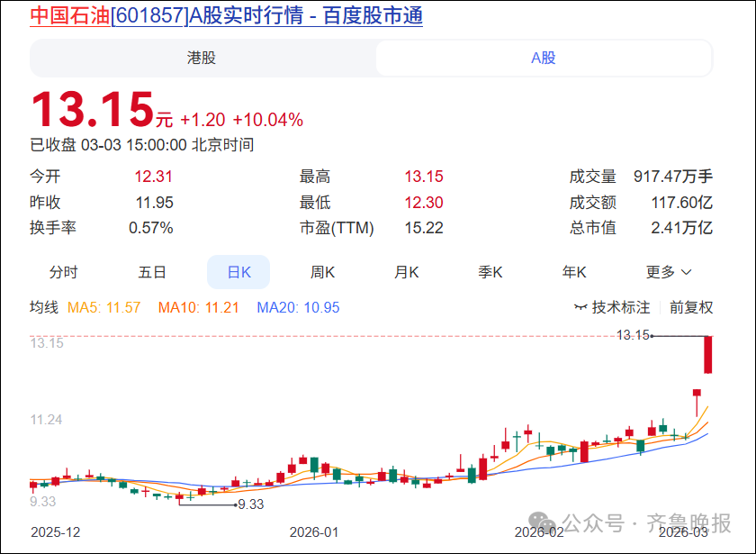Screen dimensions: 756x554
Task: Select the A股 market tab
Action: (543, 59)
